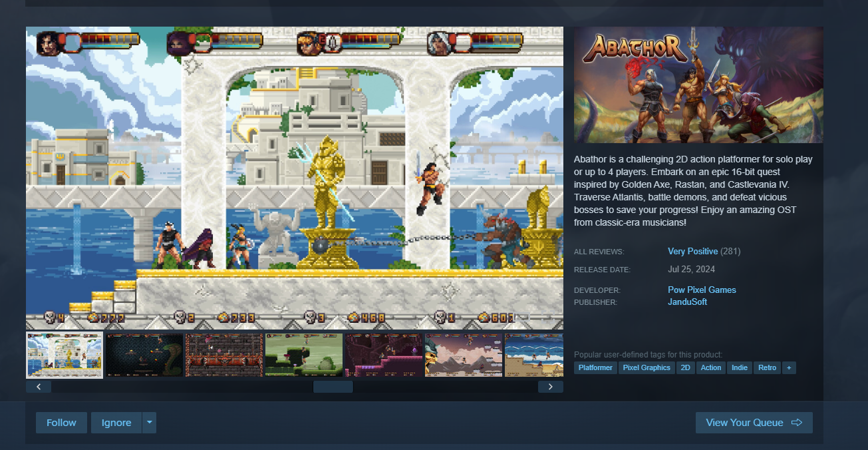Select the red brick dungeon screenshot thumbnail

point(224,355)
